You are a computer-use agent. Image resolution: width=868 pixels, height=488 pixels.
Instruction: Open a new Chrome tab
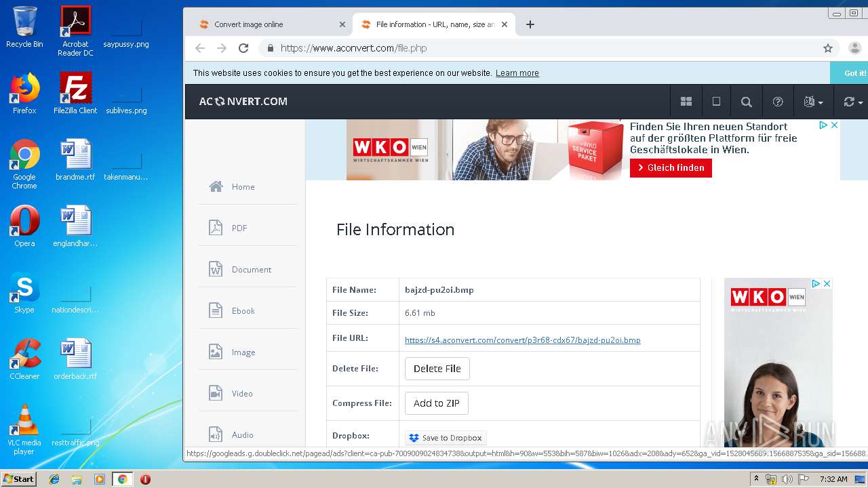[x=530, y=24]
